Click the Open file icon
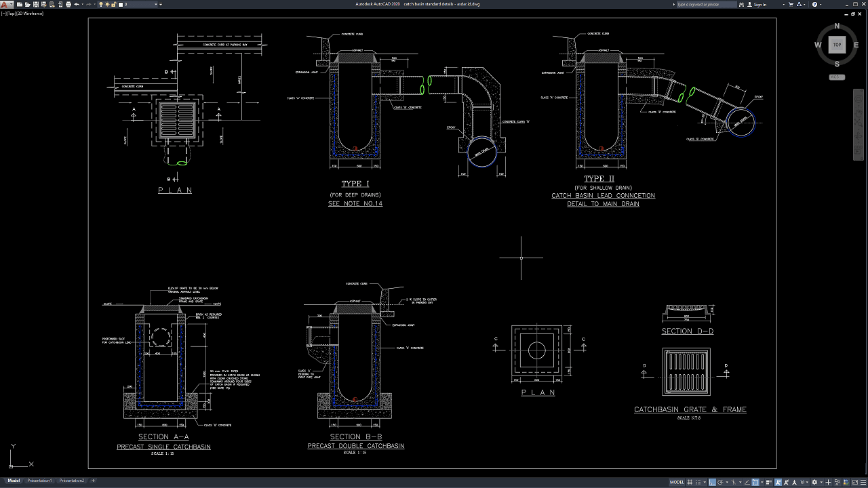 point(27,4)
